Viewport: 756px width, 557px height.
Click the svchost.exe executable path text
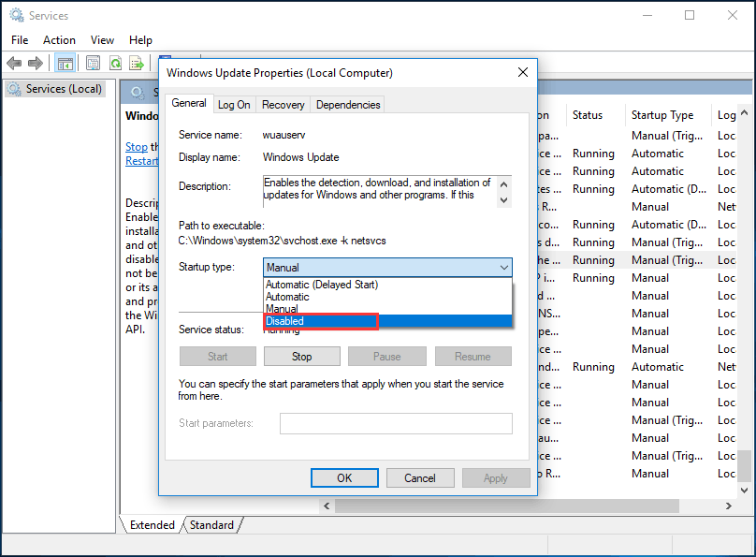tap(282, 241)
